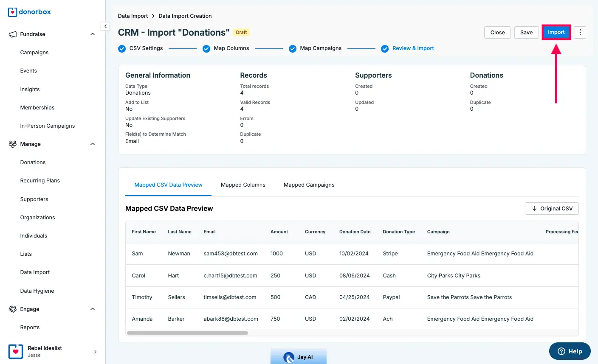The width and height of the screenshot is (598, 364).
Task: Click the Donorbox logo icon
Action: pos(12,12)
